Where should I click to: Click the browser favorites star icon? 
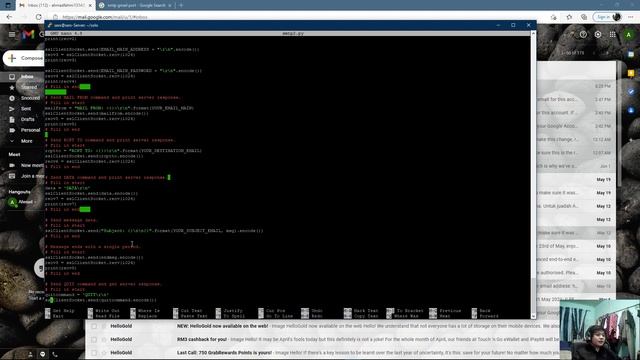tap(569, 17)
